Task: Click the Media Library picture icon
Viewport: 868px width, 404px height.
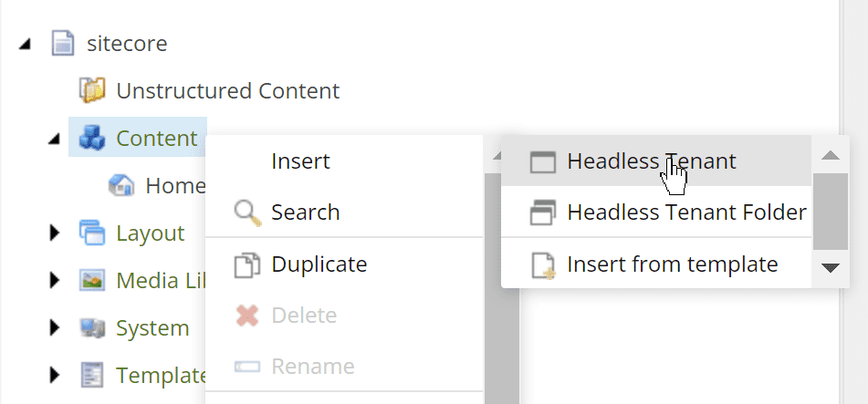Action: [x=92, y=281]
